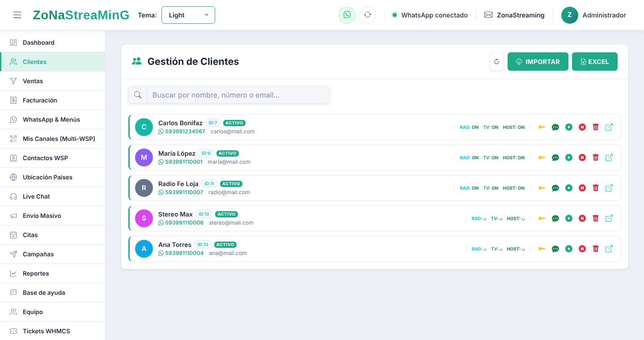Click the C avatar of Carlos Bonifaz
The image size is (644, 340).
[144, 127]
